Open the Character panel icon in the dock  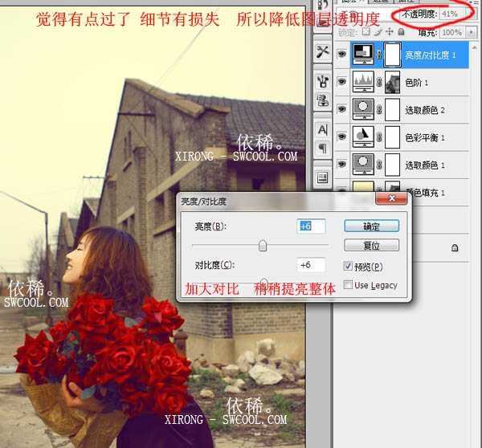point(323,129)
